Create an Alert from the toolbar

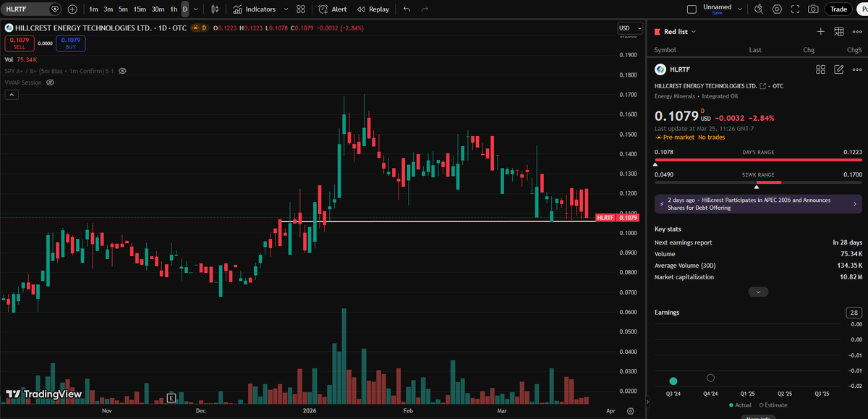coord(333,9)
